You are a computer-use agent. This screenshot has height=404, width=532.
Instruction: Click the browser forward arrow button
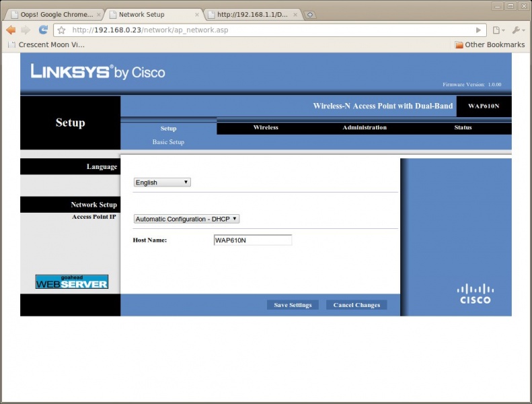tap(26, 30)
